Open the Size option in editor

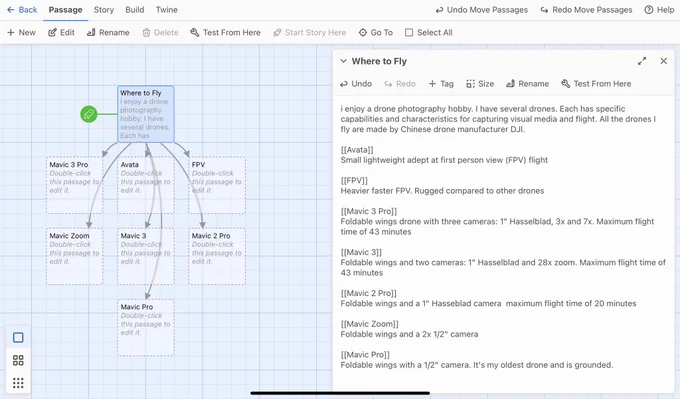pos(480,84)
